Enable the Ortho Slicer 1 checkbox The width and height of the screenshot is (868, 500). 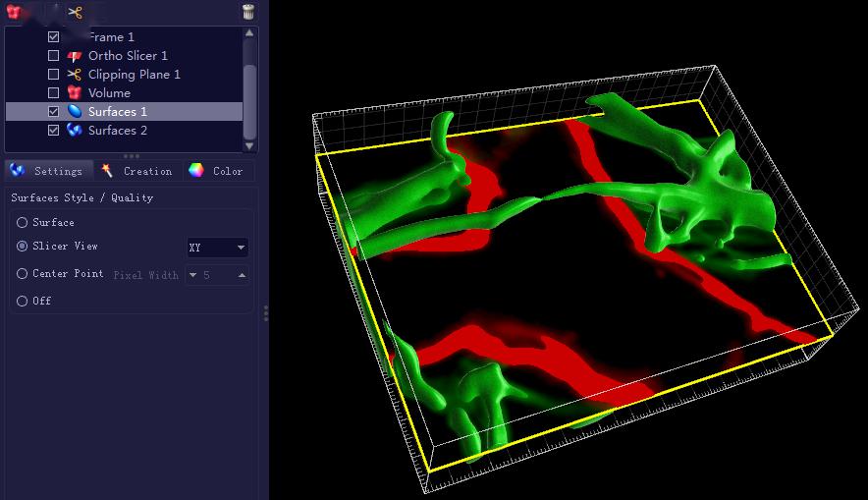(x=54, y=56)
